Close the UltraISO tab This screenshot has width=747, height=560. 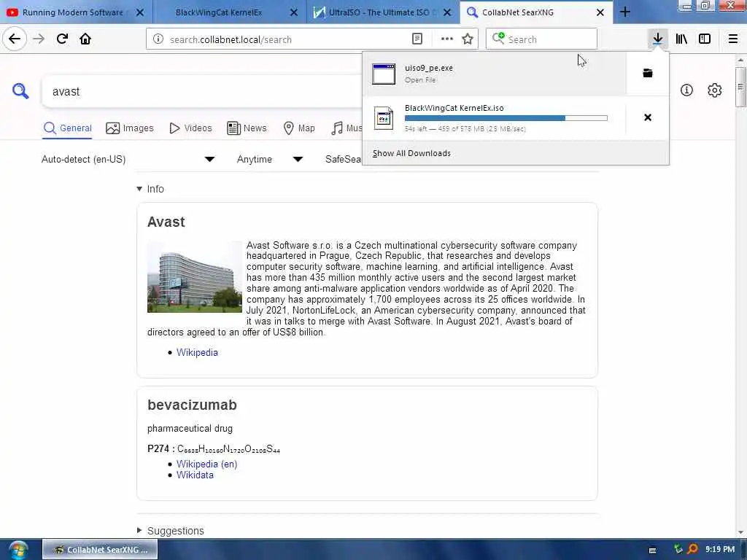pyautogui.click(x=447, y=12)
